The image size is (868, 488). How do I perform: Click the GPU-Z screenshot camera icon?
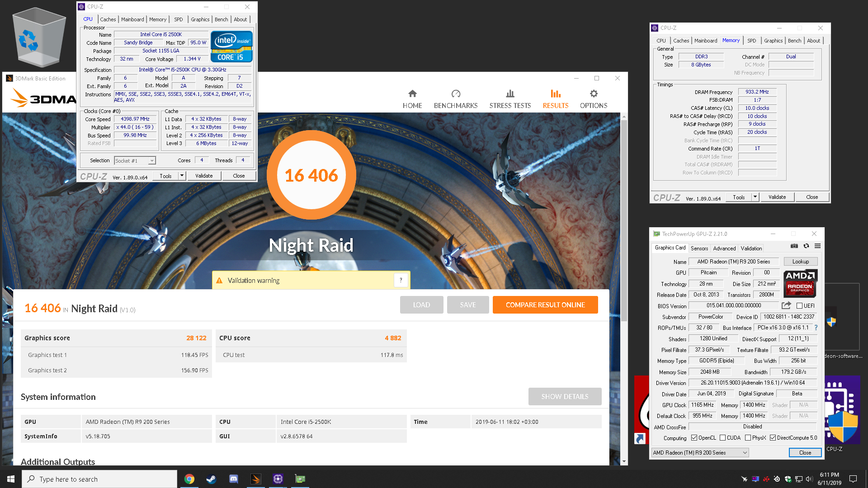tap(794, 246)
